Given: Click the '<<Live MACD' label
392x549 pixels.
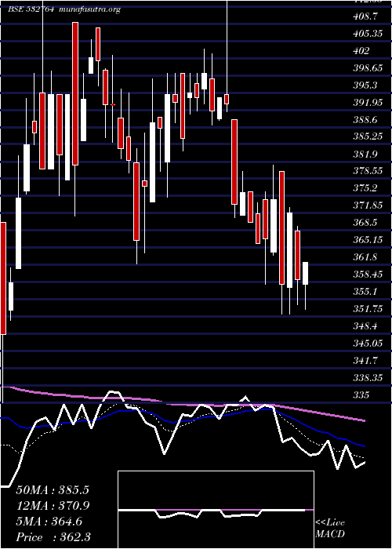Looking at the screenshot, I should 330,529.
